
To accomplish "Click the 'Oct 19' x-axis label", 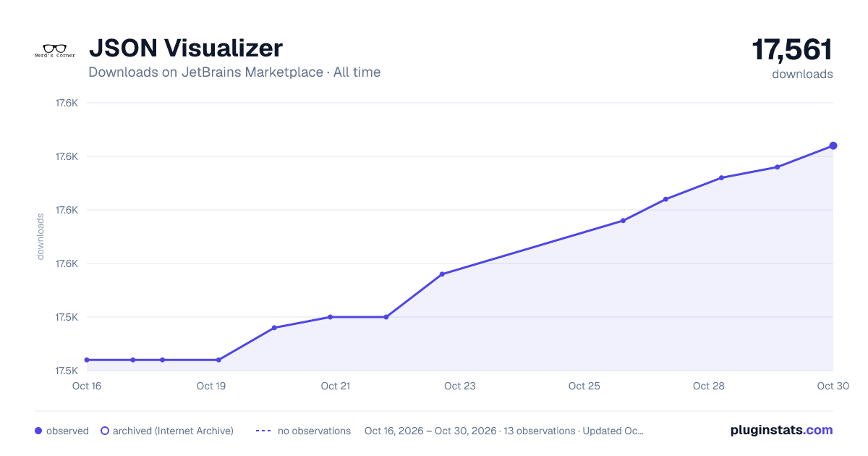I will (x=211, y=386).
